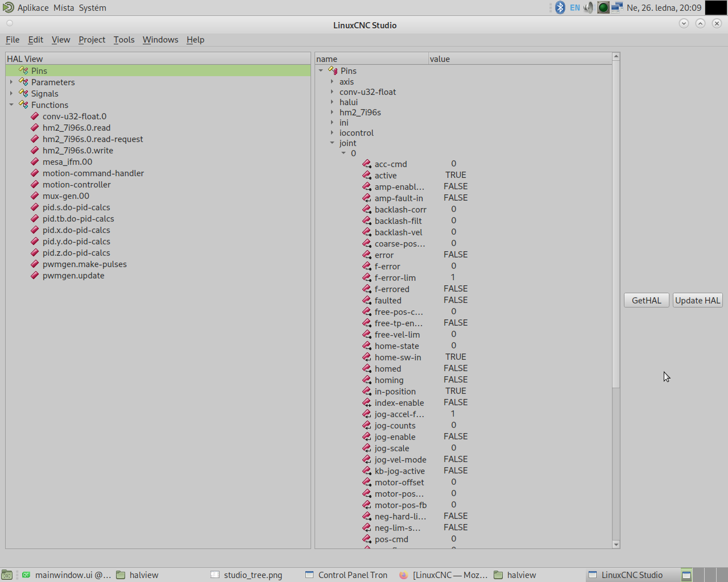Click the homed pin icon

[x=367, y=368]
